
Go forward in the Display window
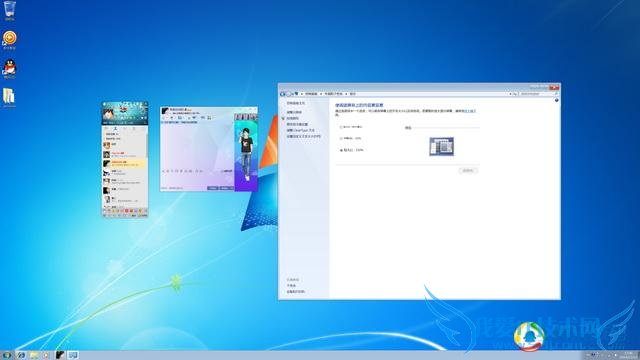tap(289, 94)
